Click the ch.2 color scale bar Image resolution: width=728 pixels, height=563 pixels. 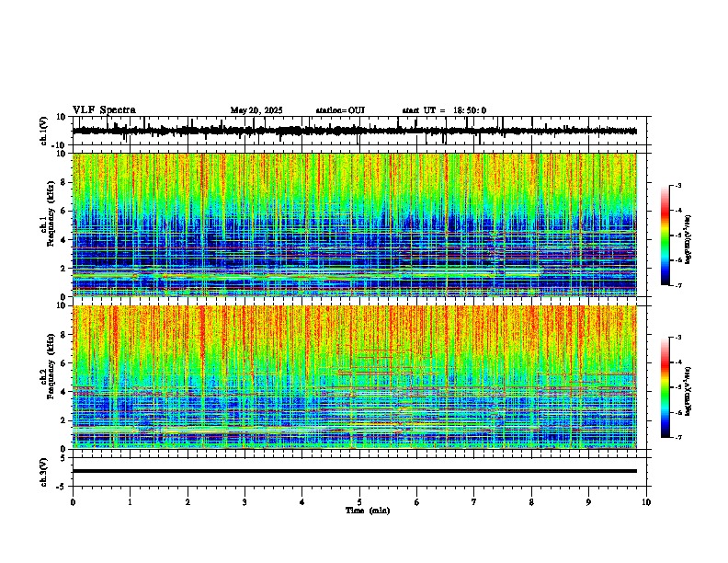tap(665, 387)
